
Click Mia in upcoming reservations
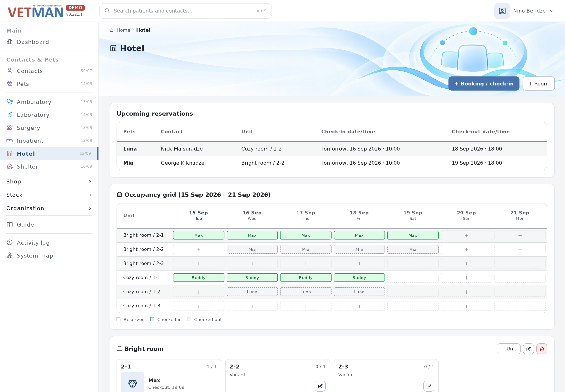(128, 163)
